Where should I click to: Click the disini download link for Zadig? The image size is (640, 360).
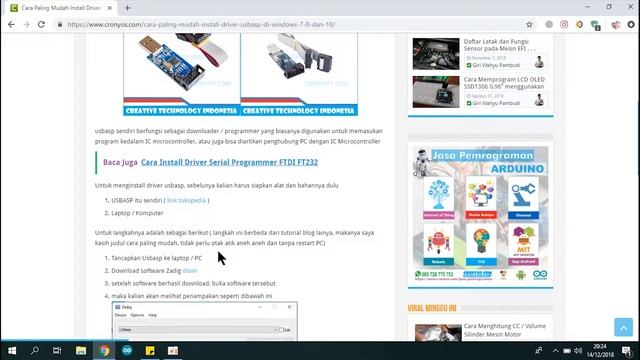[190, 271]
